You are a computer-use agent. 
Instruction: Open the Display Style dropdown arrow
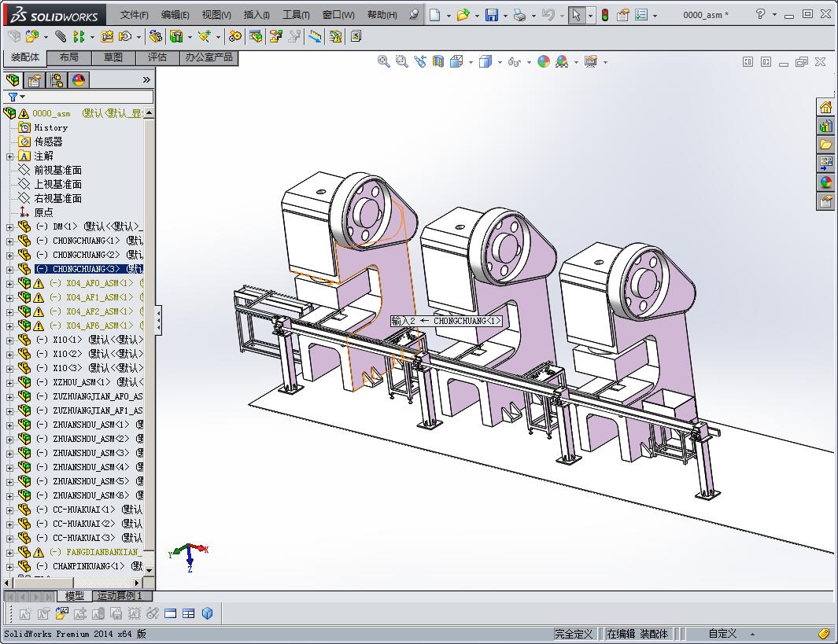(x=500, y=61)
